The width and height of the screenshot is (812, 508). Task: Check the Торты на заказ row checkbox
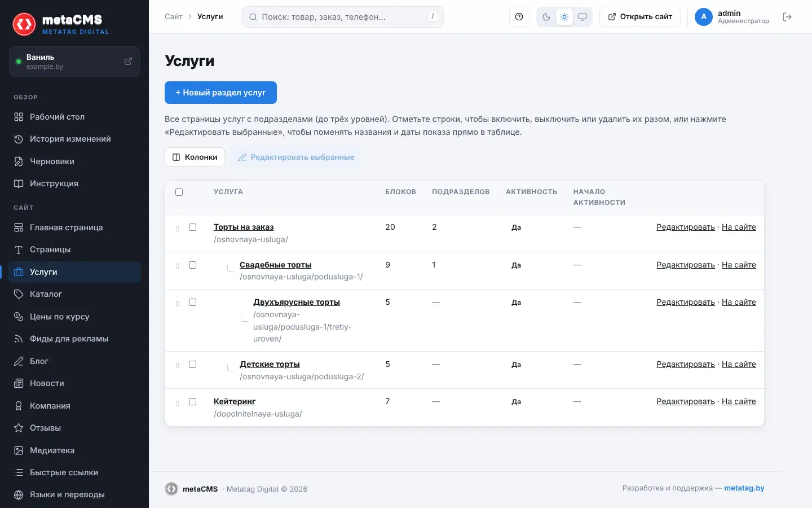192,227
